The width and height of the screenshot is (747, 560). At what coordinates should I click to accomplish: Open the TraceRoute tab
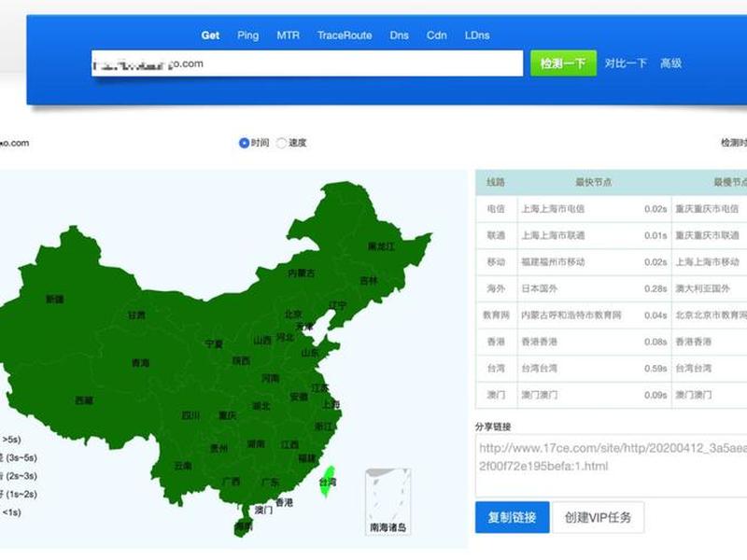[x=345, y=35]
